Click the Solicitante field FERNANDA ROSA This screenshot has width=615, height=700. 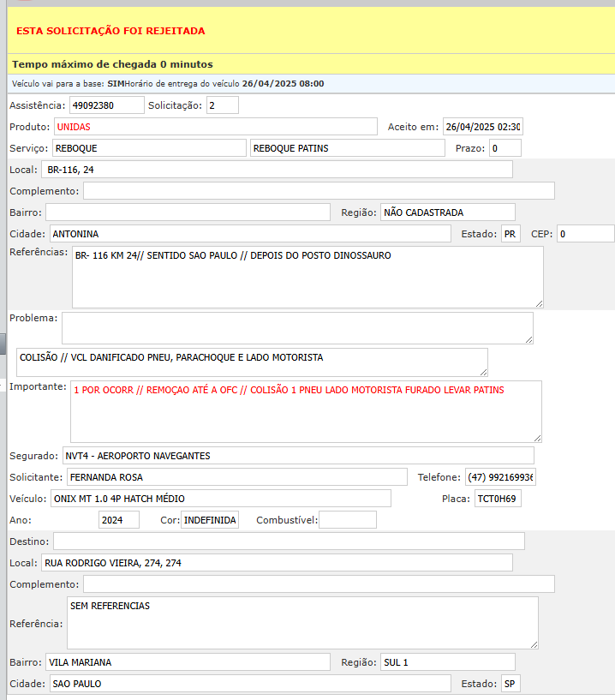[x=237, y=477]
